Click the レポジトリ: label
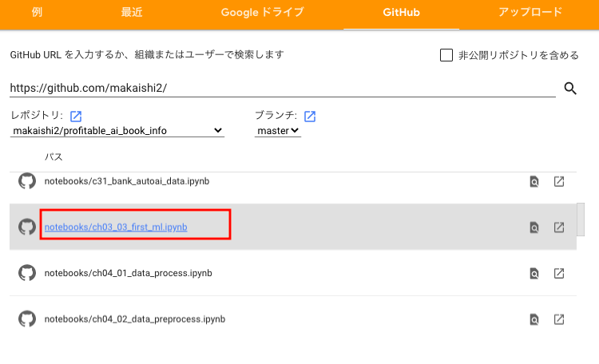Screen dimensions: 599x364 click(37, 116)
